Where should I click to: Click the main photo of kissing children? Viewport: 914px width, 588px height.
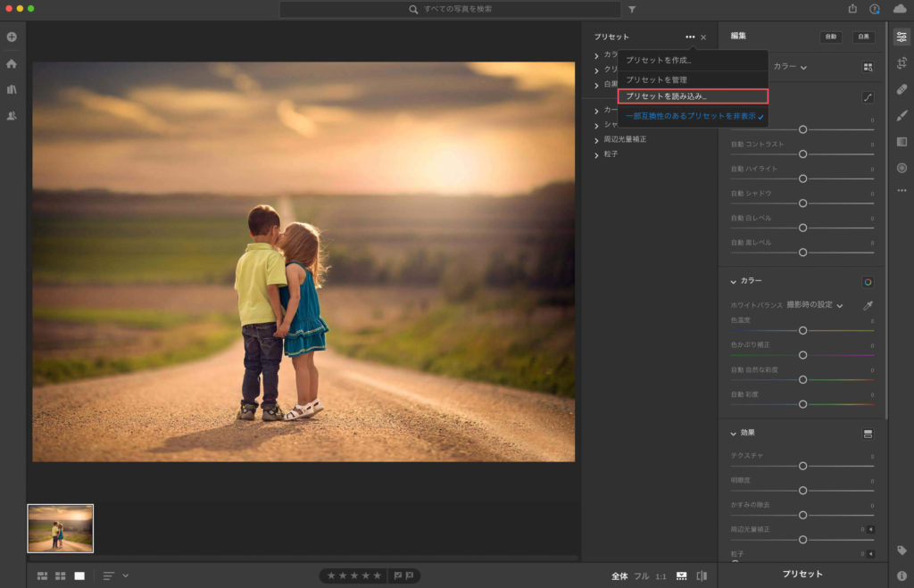coord(303,261)
